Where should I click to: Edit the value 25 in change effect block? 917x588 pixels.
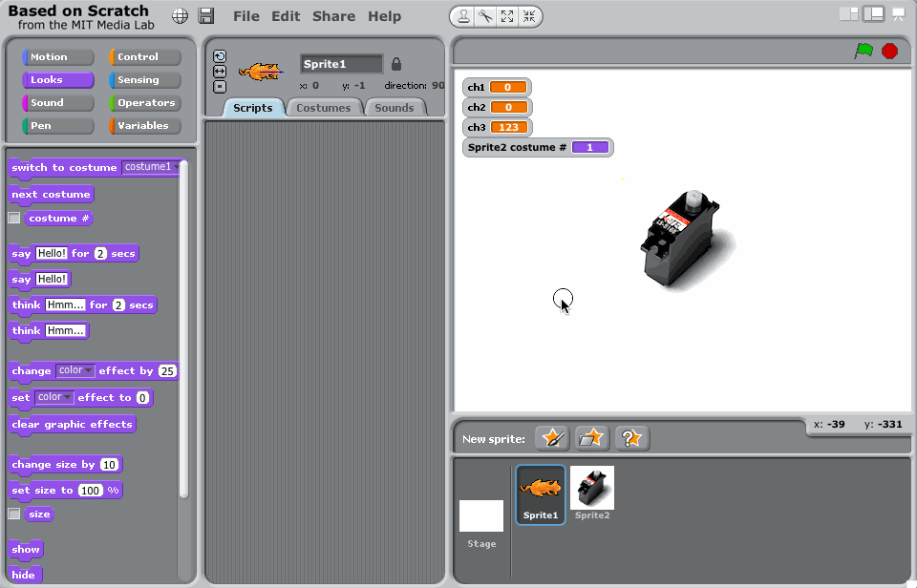(x=167, y=371)
